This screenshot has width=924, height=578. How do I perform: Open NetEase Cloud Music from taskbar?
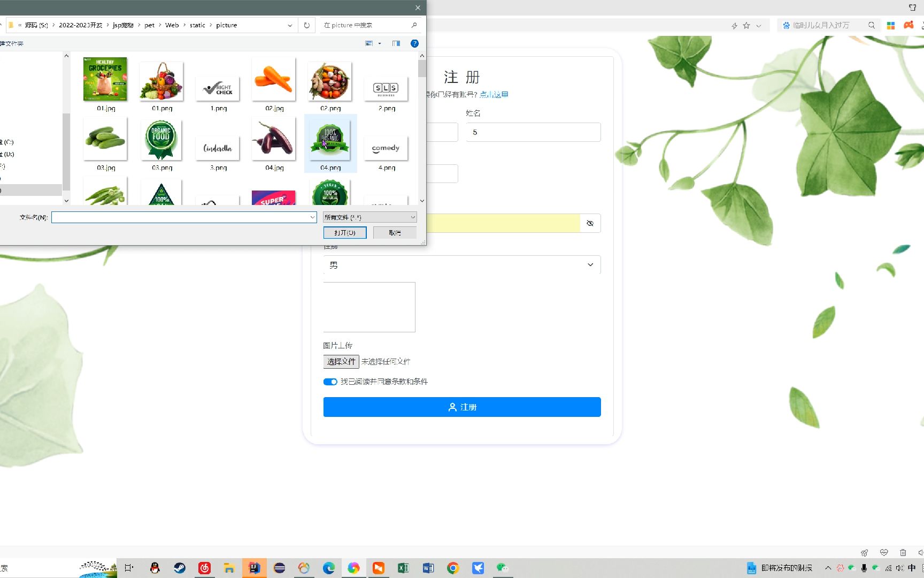(x=204, y=568)
